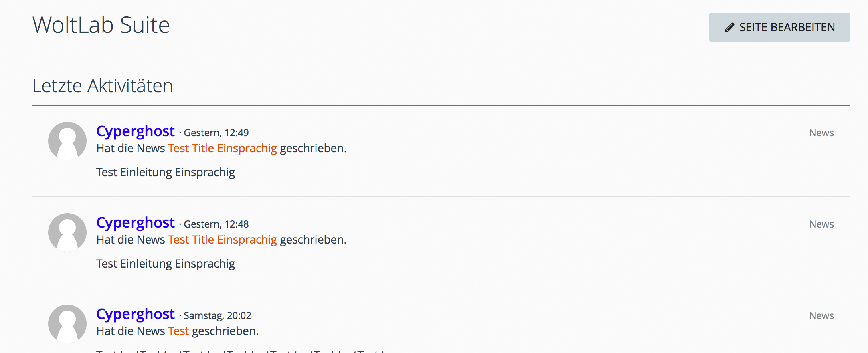The height and width of the screenshot is (353, 868).
Task: Click the Samstag, 20:02 timestamp
Action: pos(217,316)
